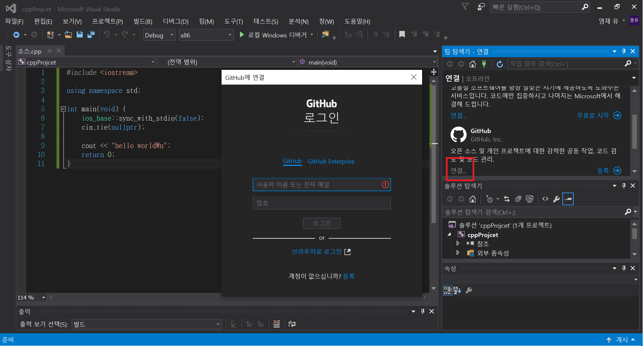The image size is (644, 346).
Task: Click the Home icon in Solution Explorer
Action: tap(473, 199)
